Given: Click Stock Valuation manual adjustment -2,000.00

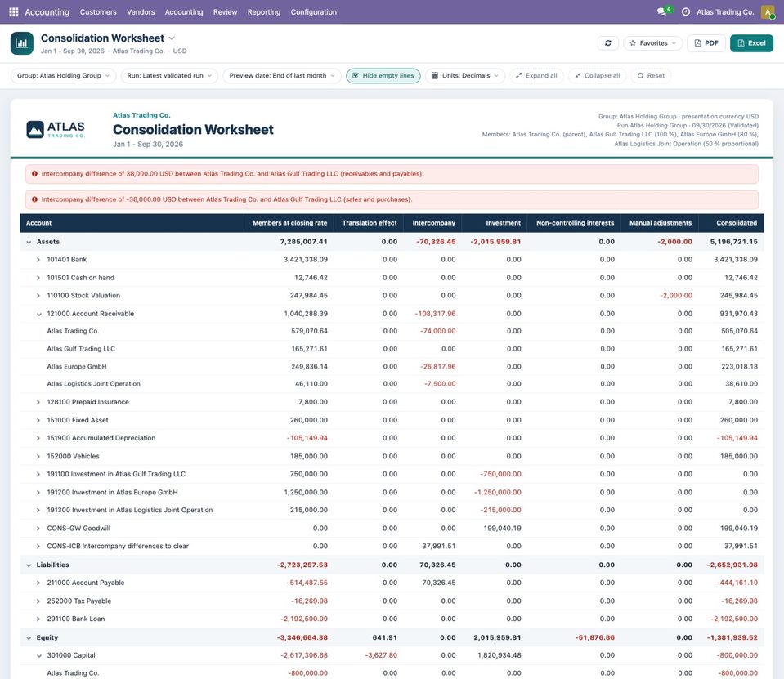Looking at the screenshot, I should [x=676, y=296].
